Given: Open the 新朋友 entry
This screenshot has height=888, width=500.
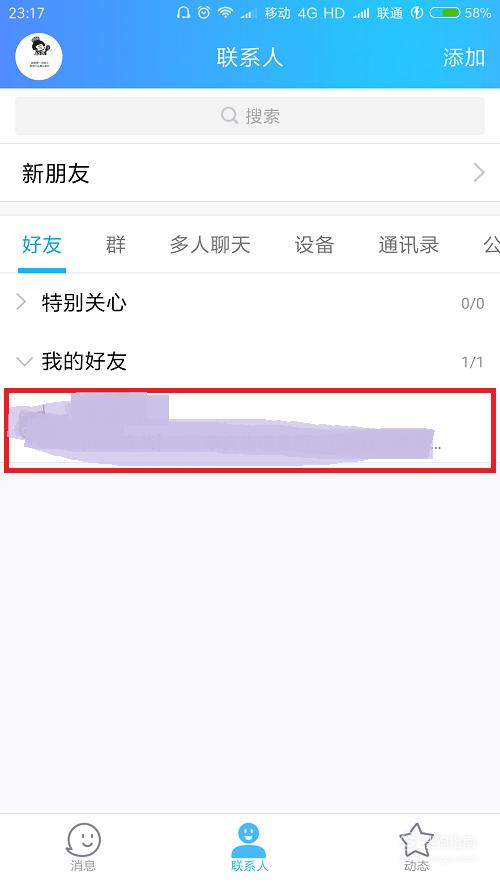Looking at the screenshot, I should (250, 173).
